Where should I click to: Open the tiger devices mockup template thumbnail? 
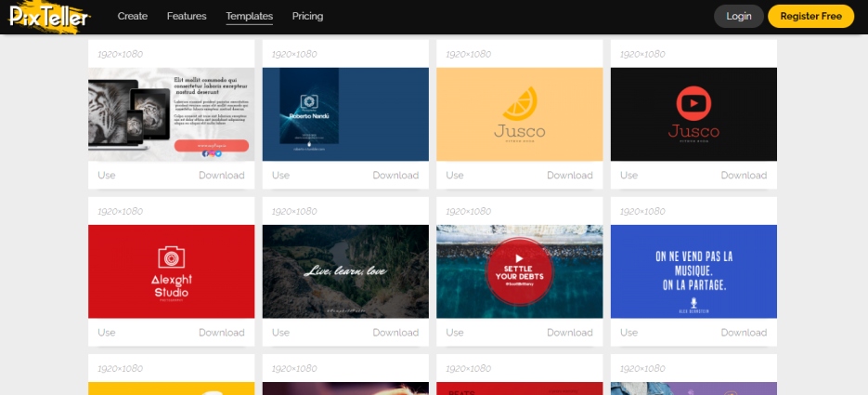pyautogui.click(x=171, y=114)
